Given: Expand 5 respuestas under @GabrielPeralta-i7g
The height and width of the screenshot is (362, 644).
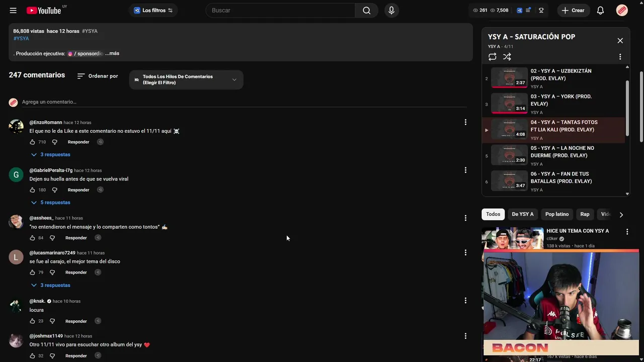Looking at the screenshot, I should (50, 202).
